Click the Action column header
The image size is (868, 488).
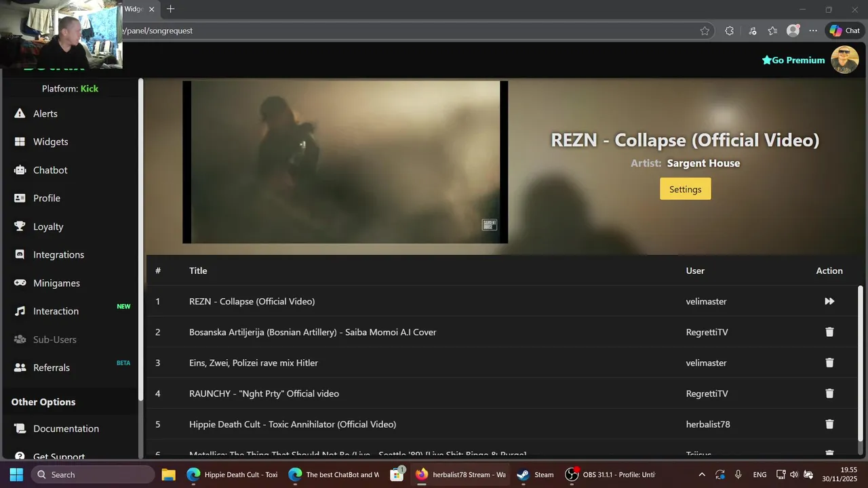(829, 270)
